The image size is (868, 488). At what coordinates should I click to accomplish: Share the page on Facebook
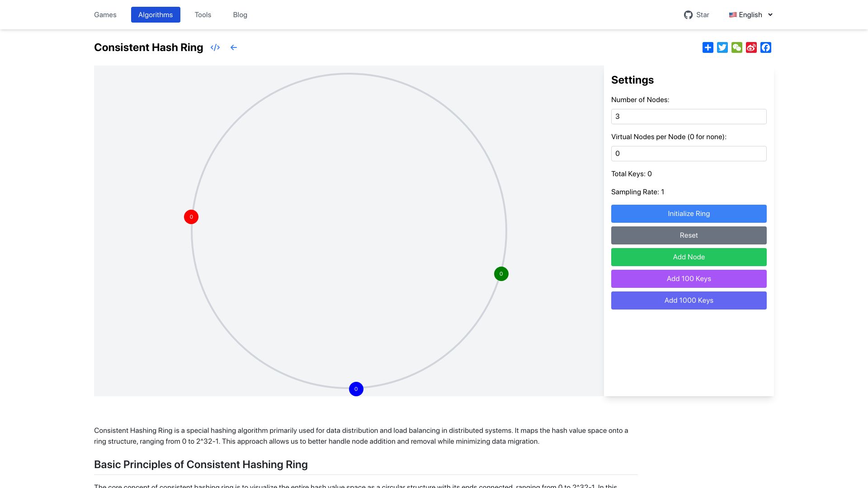pos(766,47)
